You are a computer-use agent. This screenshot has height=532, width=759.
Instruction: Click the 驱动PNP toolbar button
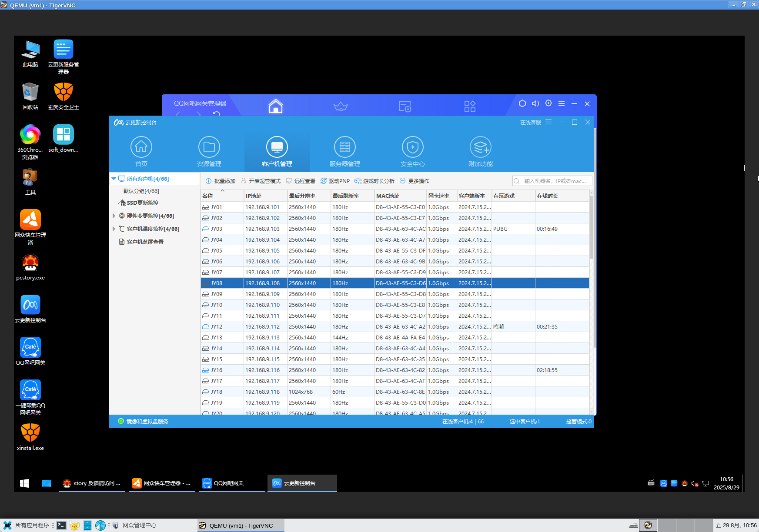point(335,181)
